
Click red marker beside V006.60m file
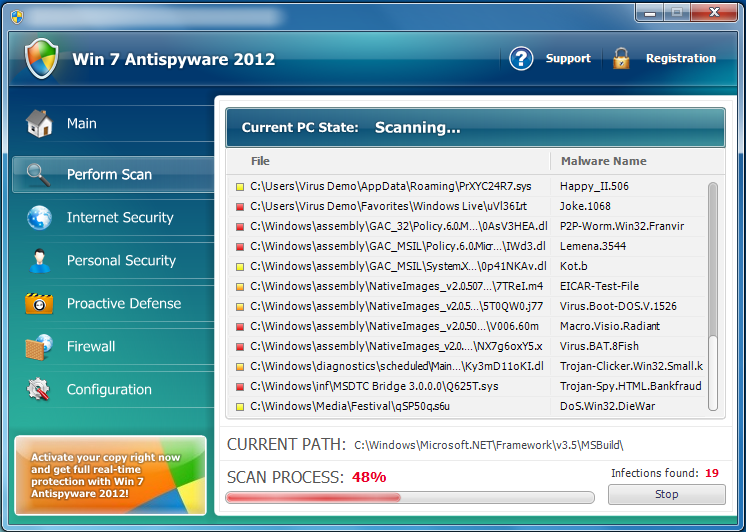(240, 327)
